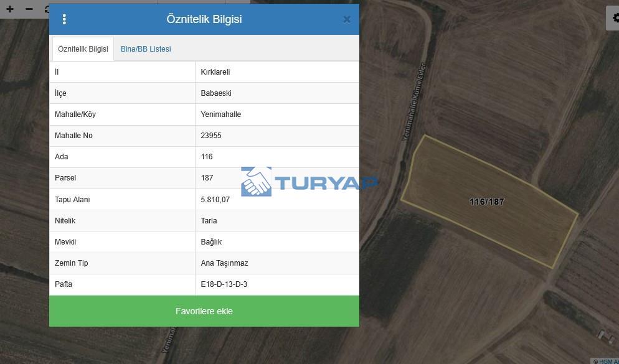Click the Mahalle No label
The image size is (619, 364).
[73, 136]
